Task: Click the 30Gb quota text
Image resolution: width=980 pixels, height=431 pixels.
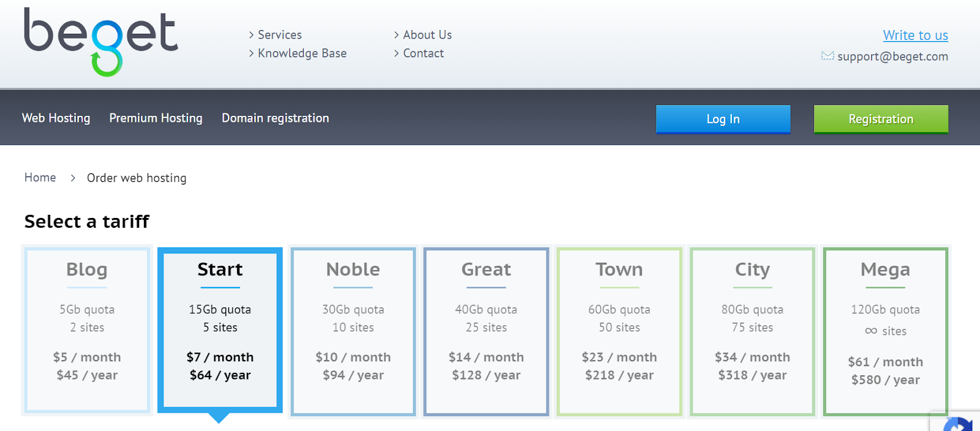Action: pyautogui.click(x=353, y=310)
